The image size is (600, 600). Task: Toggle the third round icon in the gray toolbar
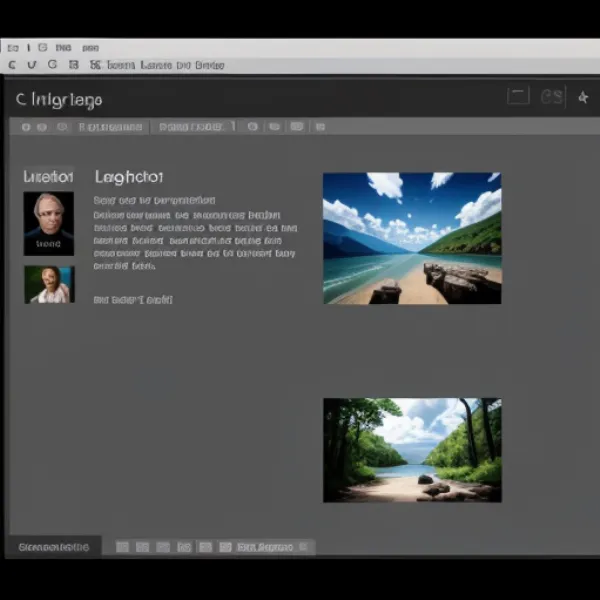click(x=62, y=127)
